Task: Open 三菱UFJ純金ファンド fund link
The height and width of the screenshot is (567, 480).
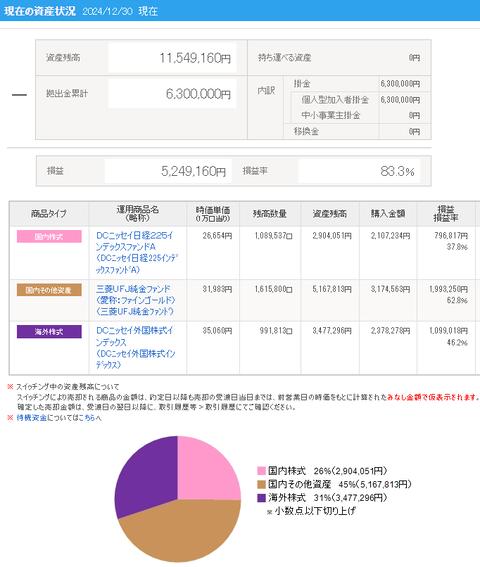Action: (x=136, y=300)
